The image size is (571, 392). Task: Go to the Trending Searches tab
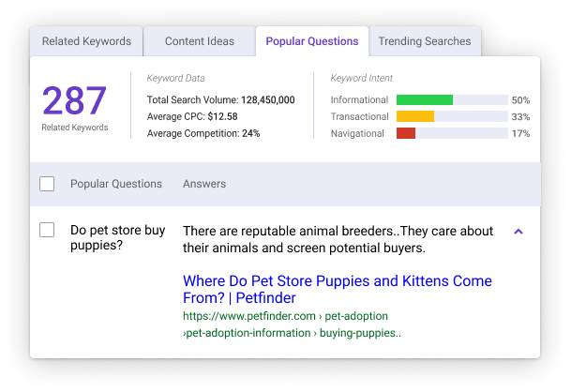pos(425,41)
